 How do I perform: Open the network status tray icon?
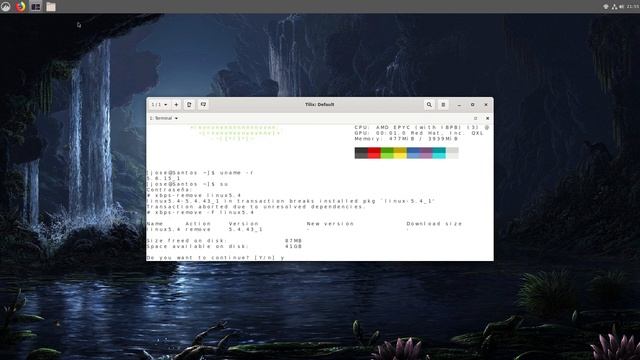[x=614, y=7]
